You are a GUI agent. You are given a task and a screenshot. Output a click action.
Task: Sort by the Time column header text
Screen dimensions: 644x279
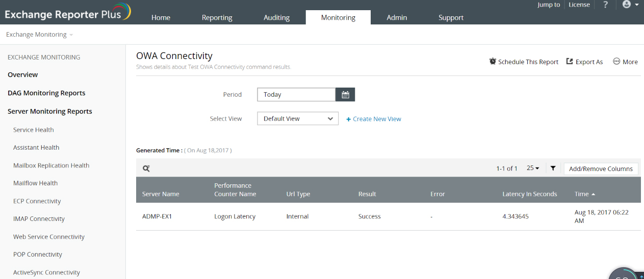click(x=582, y=194)
